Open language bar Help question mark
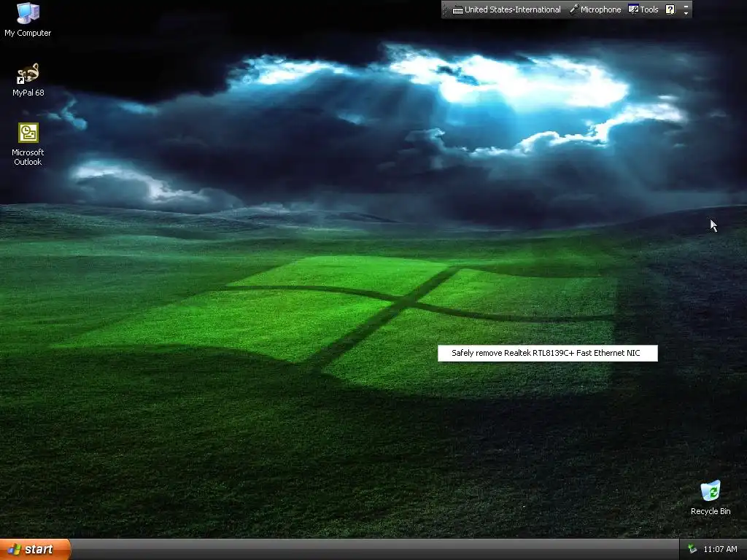747x560 pixels. point(670,9)
